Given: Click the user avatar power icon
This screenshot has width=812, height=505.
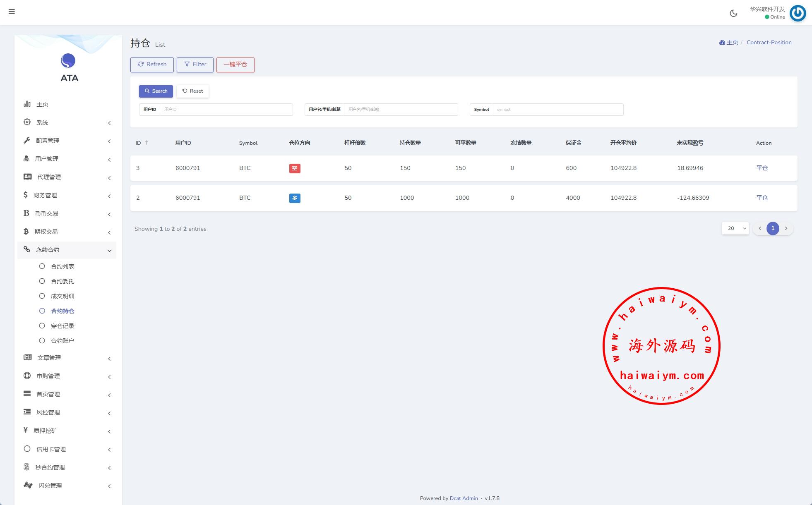Looking at the screenshot, I should tap(798, 13).
